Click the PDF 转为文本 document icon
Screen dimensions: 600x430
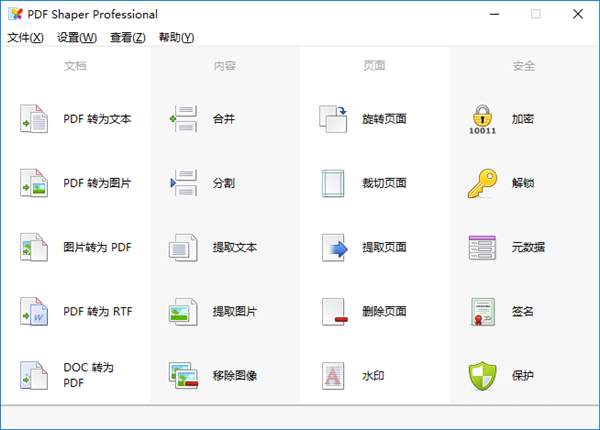pyautogui.click(x=34, y=119)
